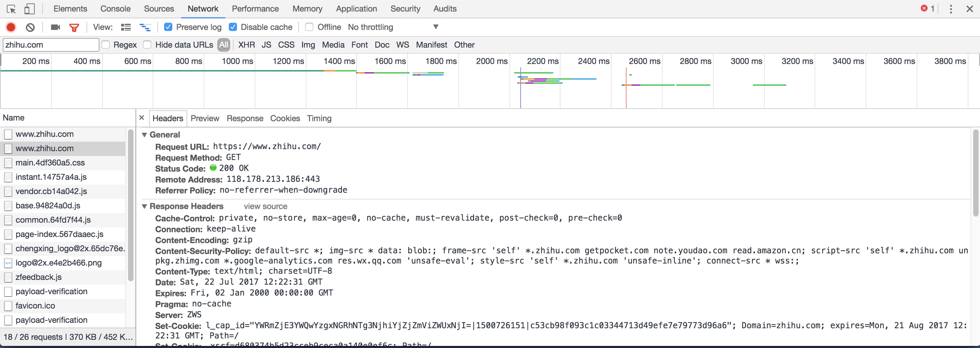Screen dimensions: 980x348
Task: Filter requests by Manifest
Action: (431, 45)
